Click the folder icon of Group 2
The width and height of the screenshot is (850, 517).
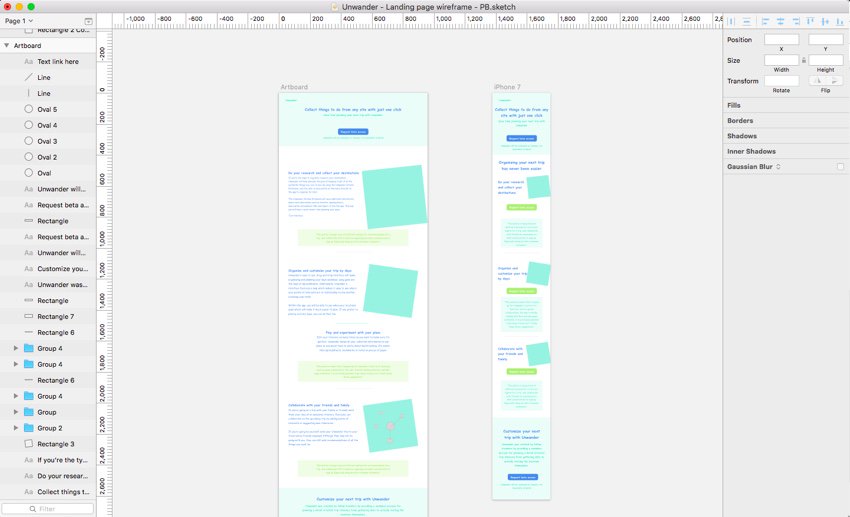tap(29, 428)
